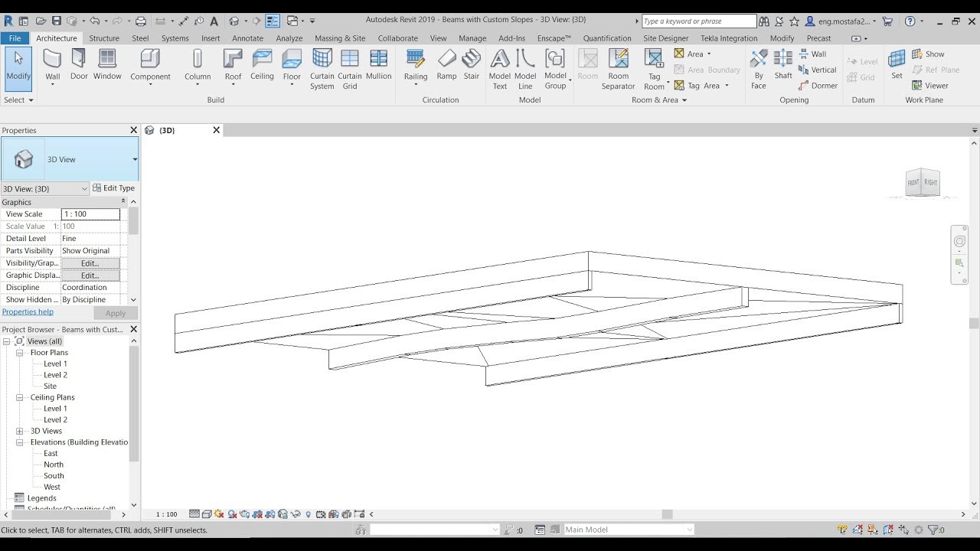Expand the 3D Views tree node
The image size is (980, 551).
20,431
